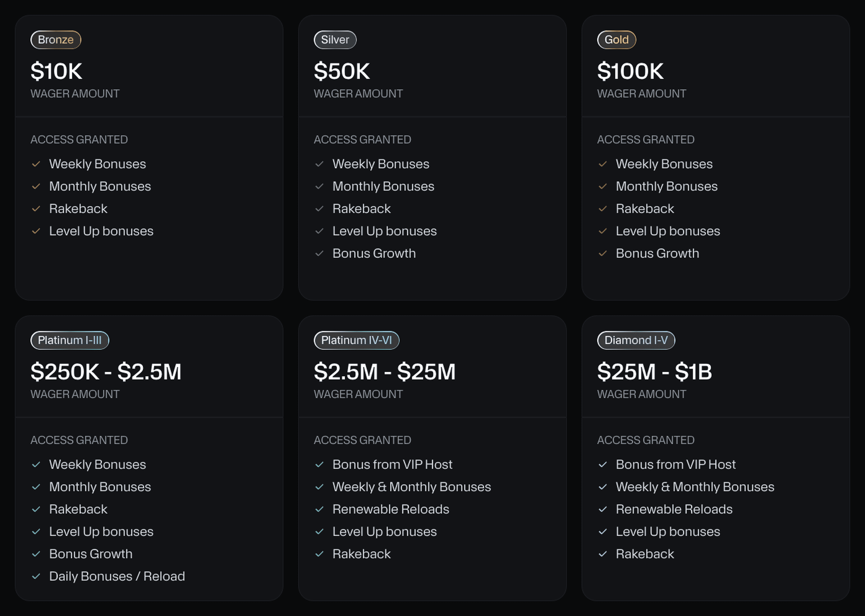Screen dimensions: 865x616
Task: Click checkmark beside Bronze Weekly Bonuses
Action: 36,164
